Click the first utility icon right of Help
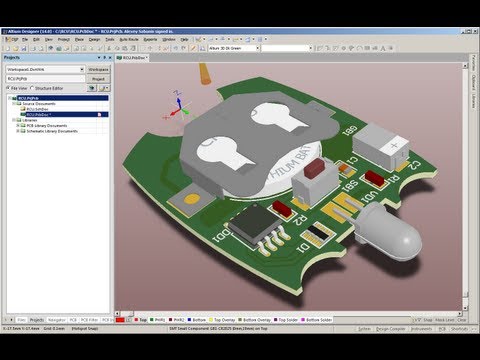The image size is (480, 360). [x=198, y=39]
